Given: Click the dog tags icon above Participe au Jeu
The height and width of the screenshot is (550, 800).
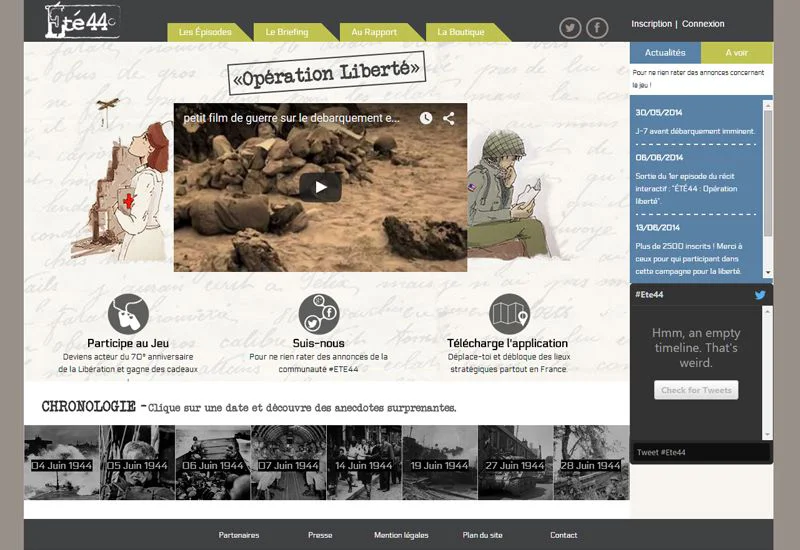Looking at the screenshot, I should 128,314.
